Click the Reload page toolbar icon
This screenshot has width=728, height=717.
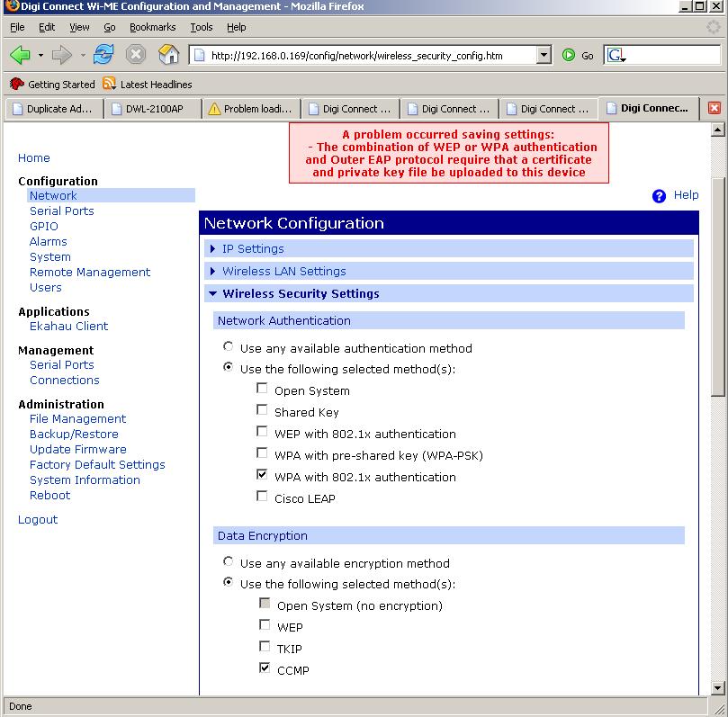point(103,55)
